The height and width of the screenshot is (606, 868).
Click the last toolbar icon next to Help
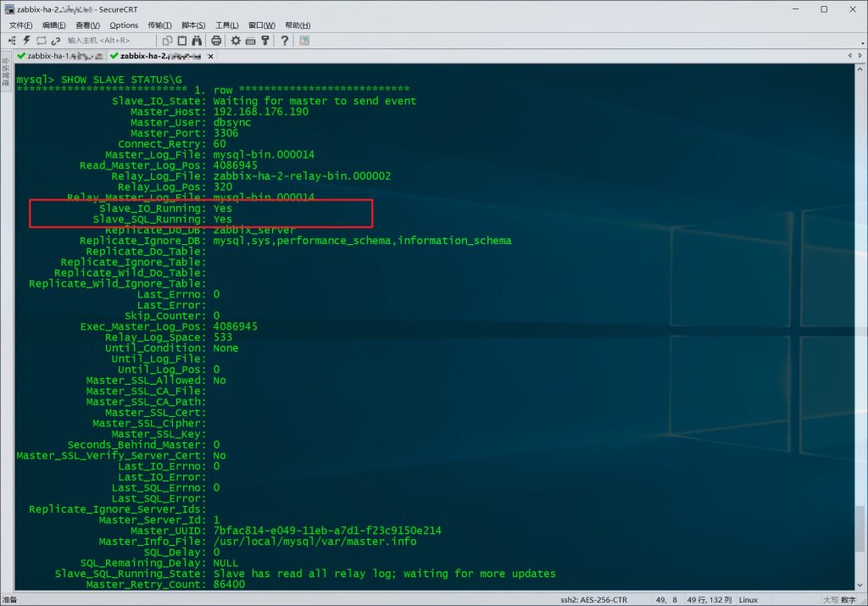(x=304, y=41)
